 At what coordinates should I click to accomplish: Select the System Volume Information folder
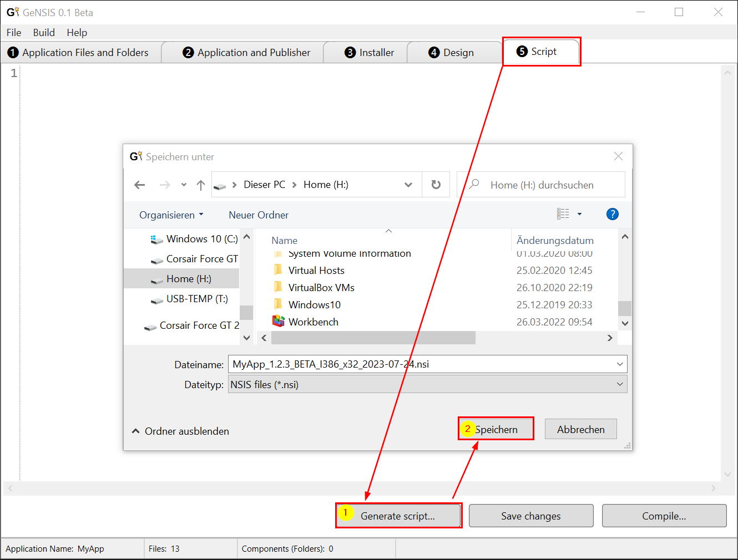(x=350, y=254)
